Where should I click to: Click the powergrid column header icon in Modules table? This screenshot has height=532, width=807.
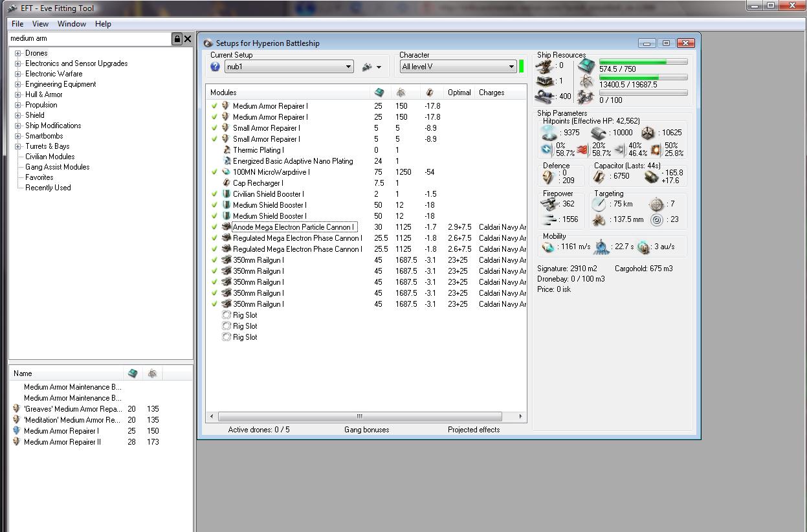click(401, 93)
